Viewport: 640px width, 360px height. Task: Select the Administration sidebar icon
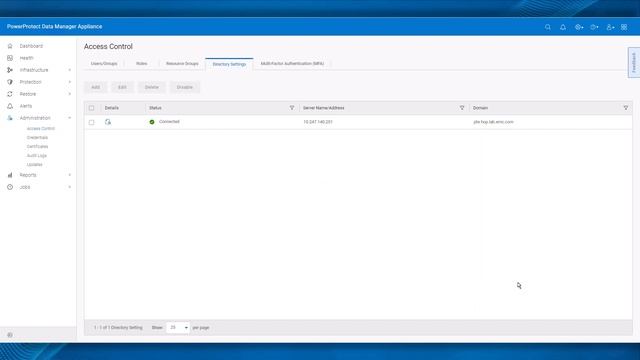click(10, 118)
